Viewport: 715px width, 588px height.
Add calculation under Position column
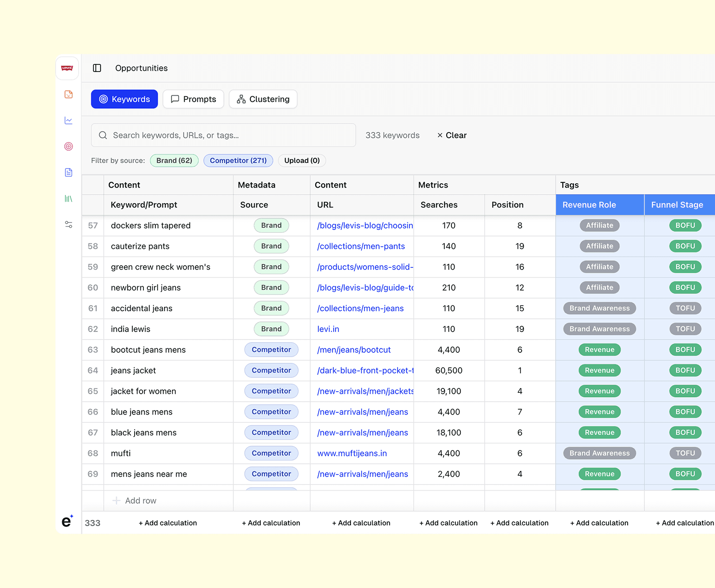click(519, 523)
